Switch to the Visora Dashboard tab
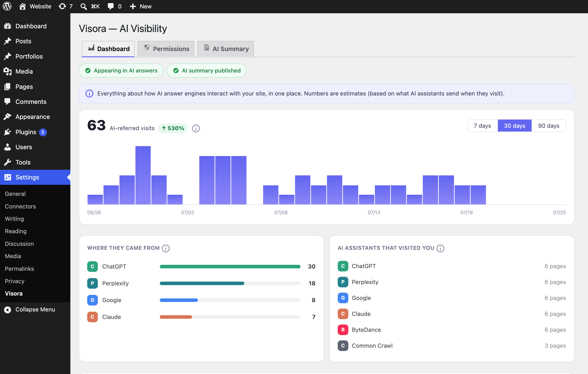Viewport: 588px width, 374px height. click(x=108, y=49)
